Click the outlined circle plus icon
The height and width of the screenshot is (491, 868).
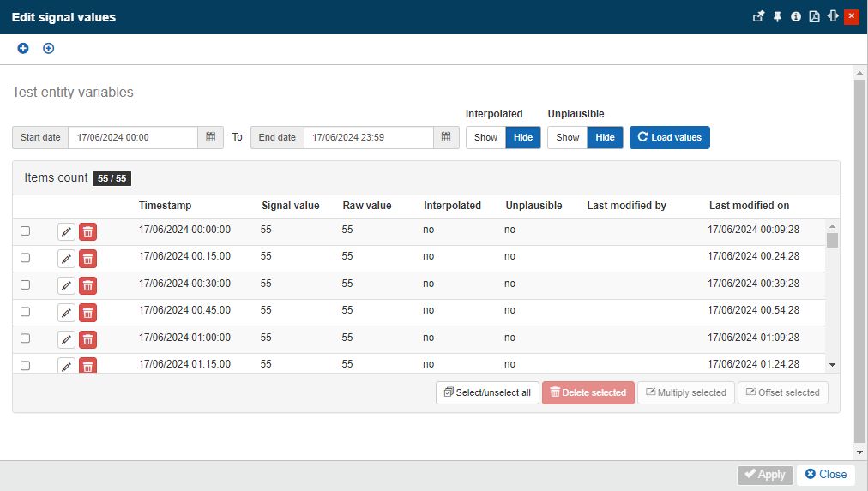(48, 48)
